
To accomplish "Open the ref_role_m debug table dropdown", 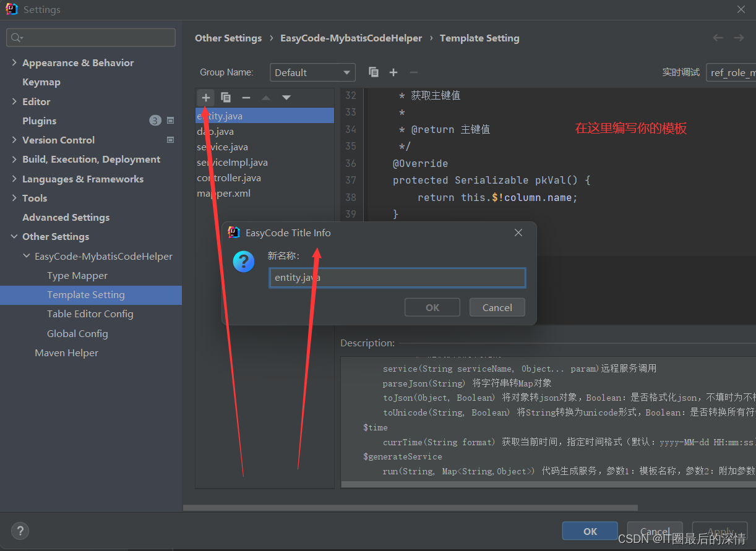I will click(x=731, y=72).
